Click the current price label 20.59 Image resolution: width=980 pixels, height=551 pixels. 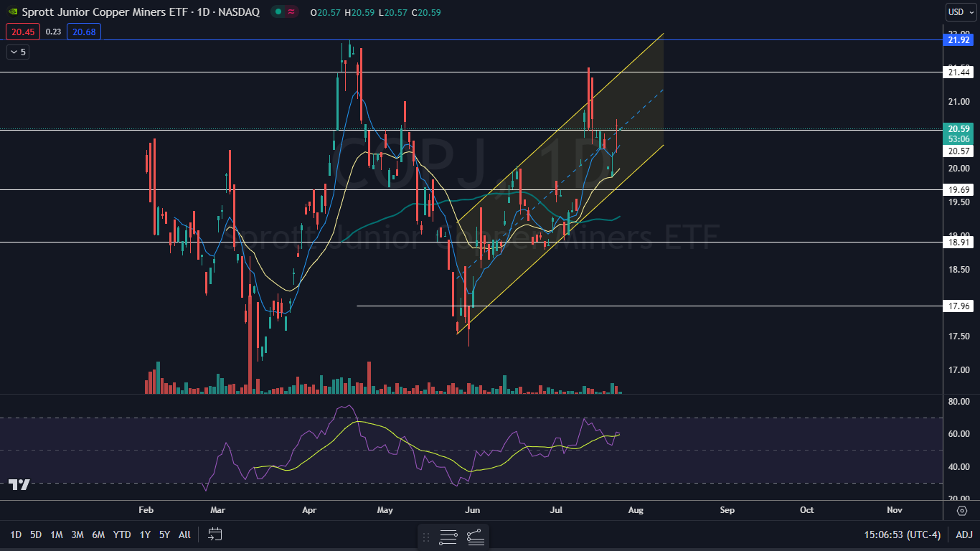pos(959,129)
